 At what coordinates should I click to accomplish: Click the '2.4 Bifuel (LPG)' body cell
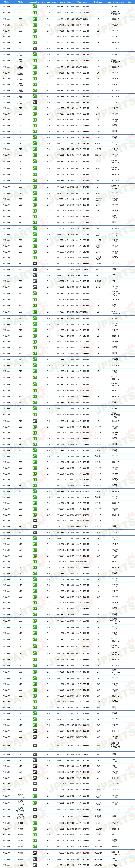98,199
